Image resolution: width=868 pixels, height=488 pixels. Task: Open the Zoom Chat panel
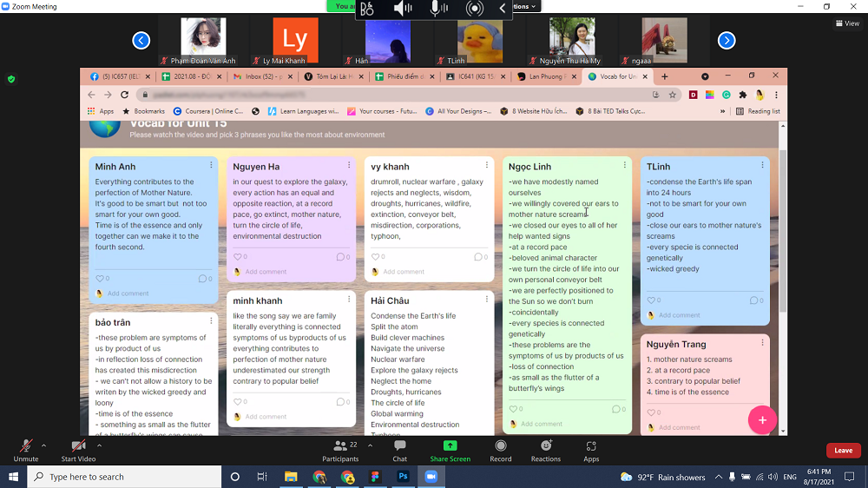(399, 446)
